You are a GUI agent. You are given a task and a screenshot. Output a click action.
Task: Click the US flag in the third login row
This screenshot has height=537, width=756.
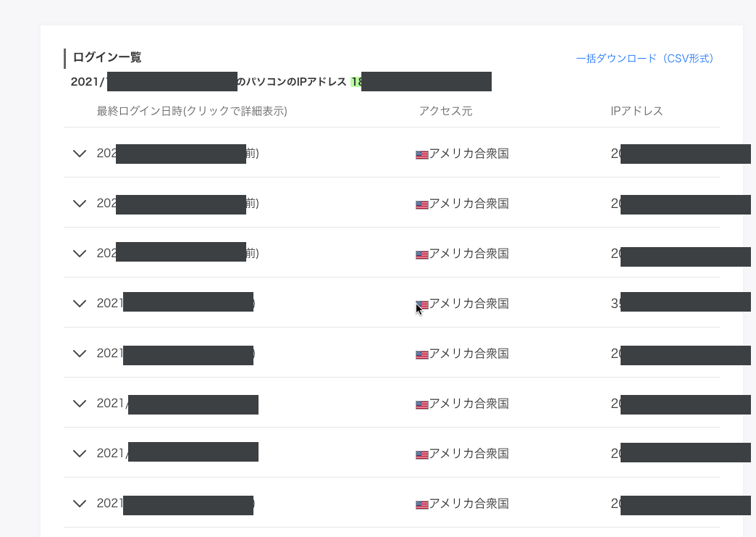coord(421,254)
